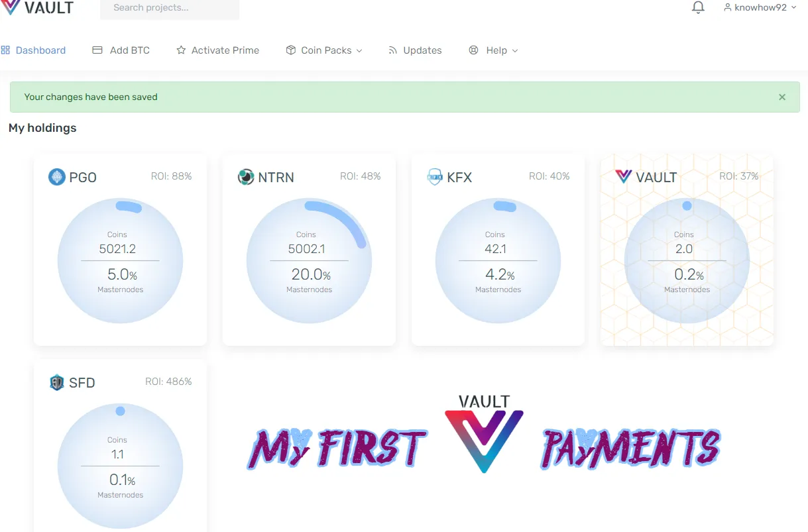This screenshot has height=532, width=808.
Task: Click the NTRN coin logo
Action: click(x=246, y=177)
